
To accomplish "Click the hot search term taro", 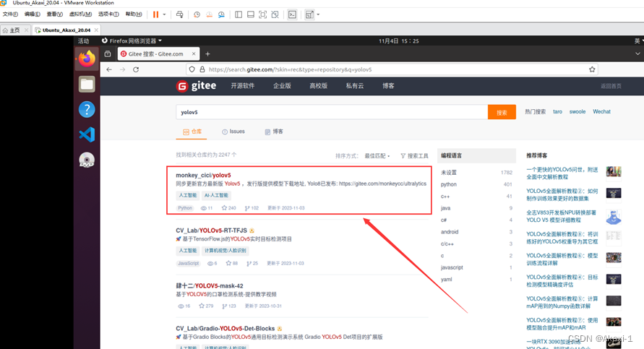I will tap(557, 111).
